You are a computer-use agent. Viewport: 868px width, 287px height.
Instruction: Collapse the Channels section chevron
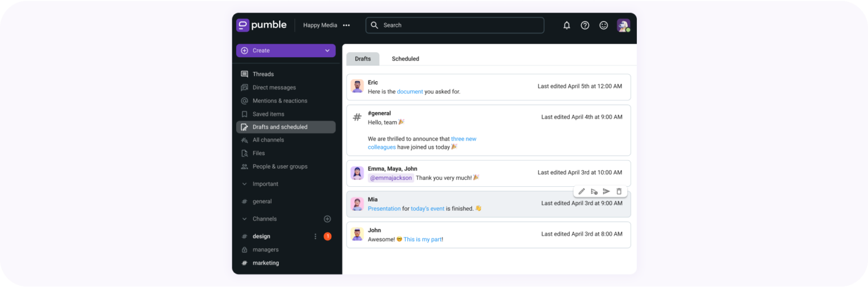pyautogui.click(x=245, y=219)
